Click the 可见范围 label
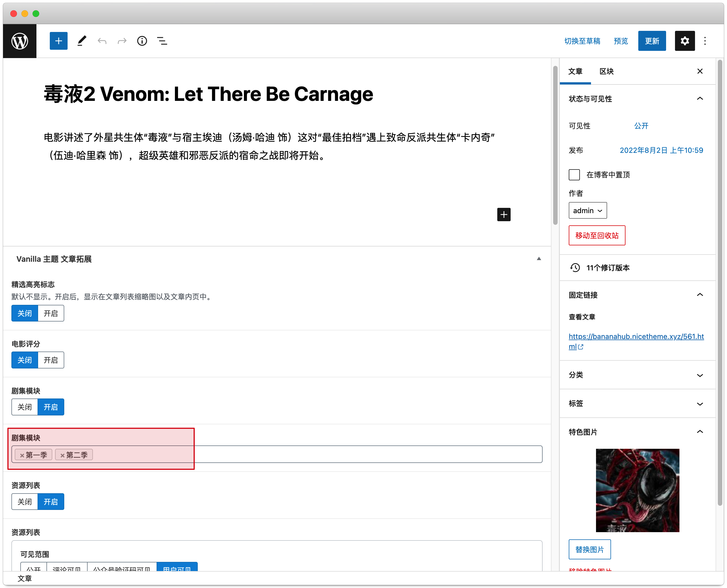 [x=34, y=554]
